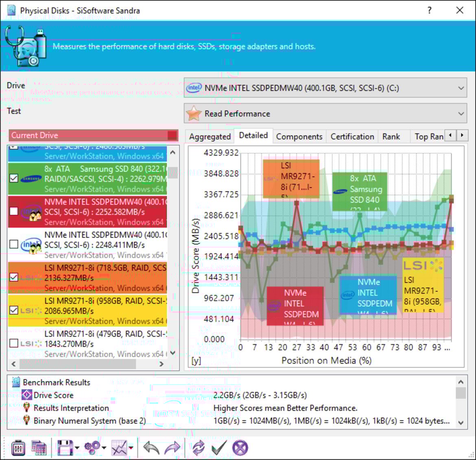Select the Results Interpretation row

pyautogui.click(x=231, y=408)
